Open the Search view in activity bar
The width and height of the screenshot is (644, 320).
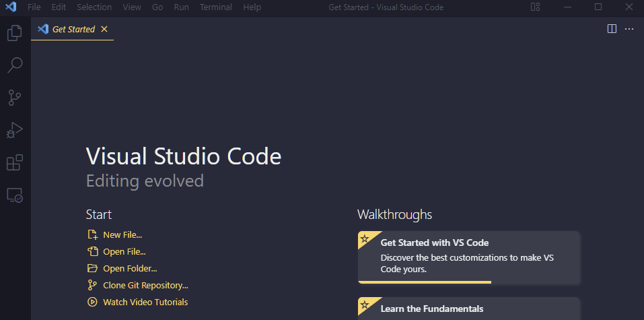tap(15, 65)
